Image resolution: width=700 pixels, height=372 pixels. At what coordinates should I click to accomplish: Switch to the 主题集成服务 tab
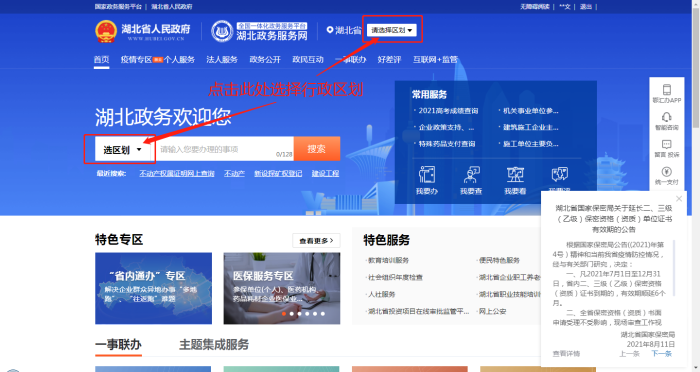pos(214,344)
